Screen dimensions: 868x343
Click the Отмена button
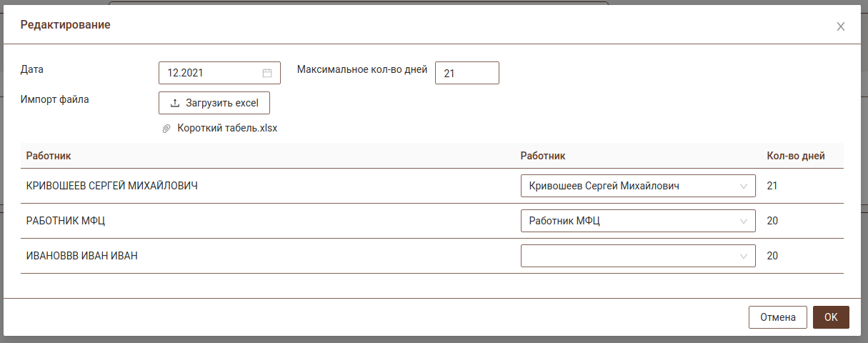(777, 317)
